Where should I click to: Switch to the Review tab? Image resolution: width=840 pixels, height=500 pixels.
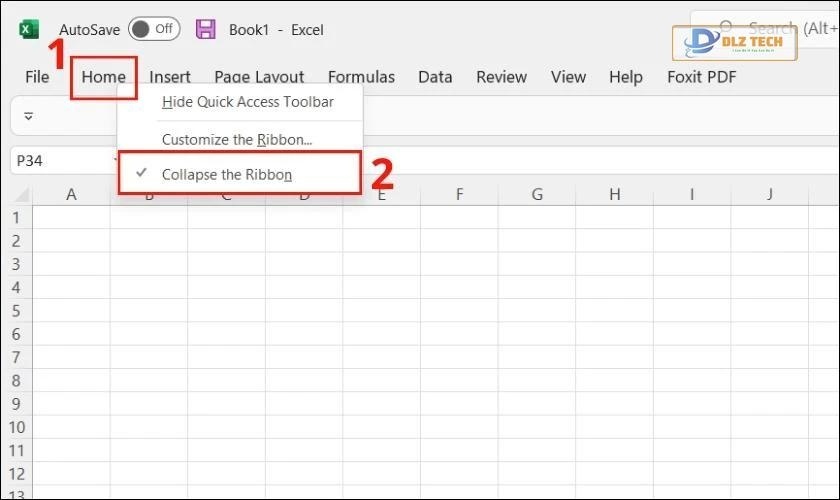[x=501, y=77]
